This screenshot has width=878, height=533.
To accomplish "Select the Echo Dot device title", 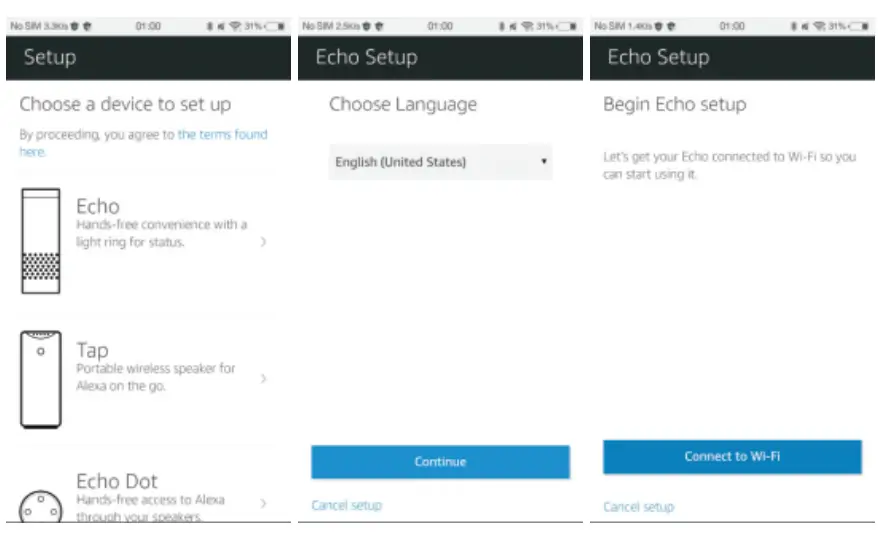I will (x=117, y=481).
